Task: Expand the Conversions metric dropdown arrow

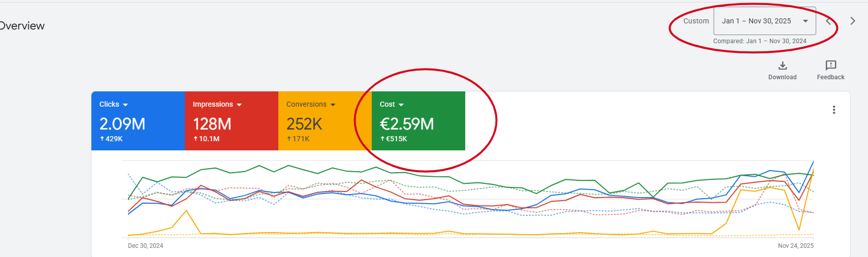Action: coord(333,105)
